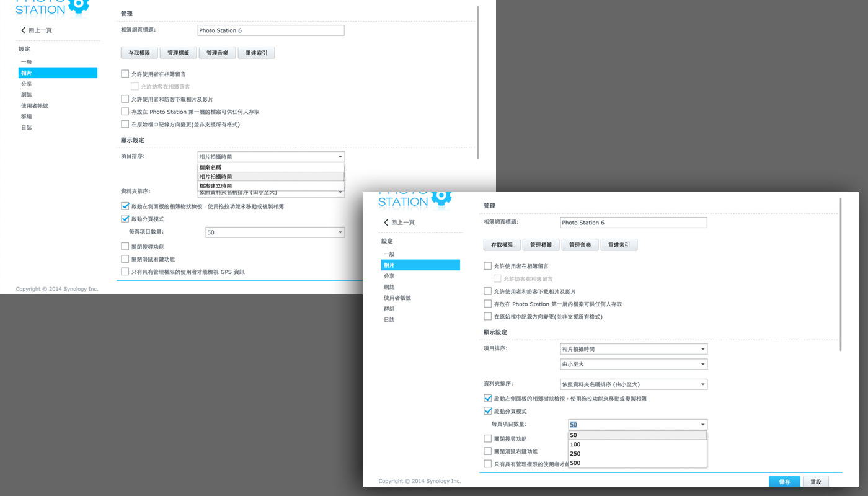Click the back chevron in the back window
This screenshot has height=496, width=868.
point(24,30)
